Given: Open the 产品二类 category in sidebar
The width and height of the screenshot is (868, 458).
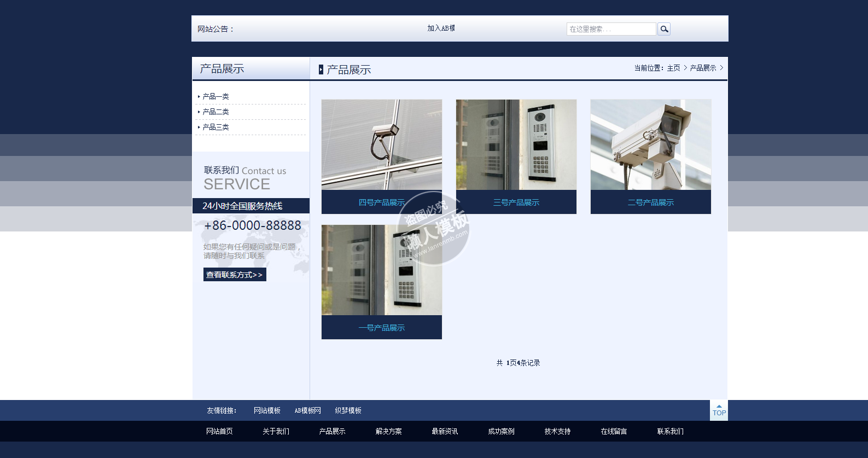Looking at the screenshot, I should tap(215, 112).
